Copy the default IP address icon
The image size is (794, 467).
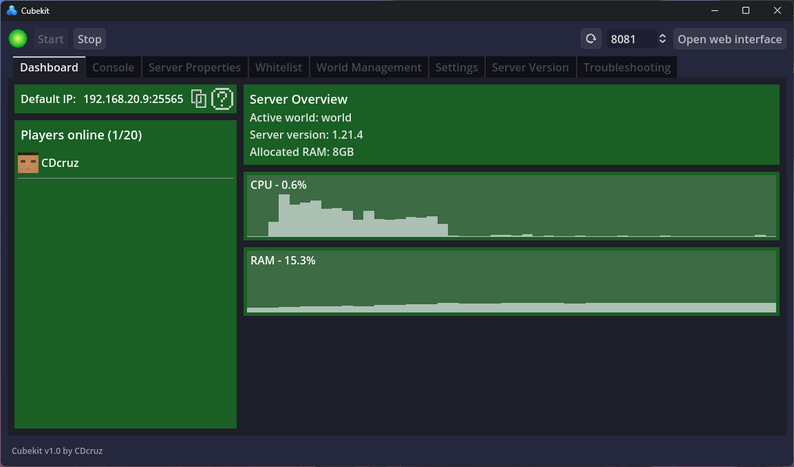pyautogui.click(x=198, y=99)
